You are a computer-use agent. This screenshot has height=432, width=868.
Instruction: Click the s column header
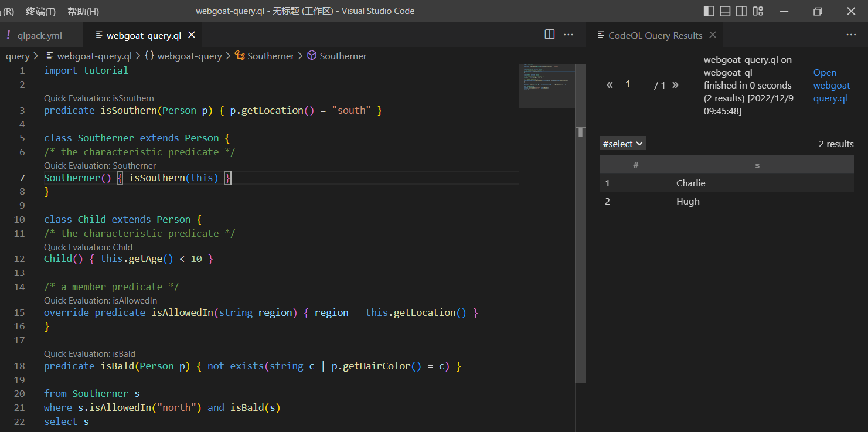(757, 165)
